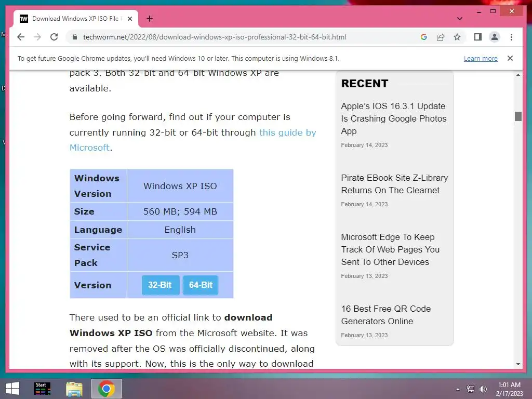Download the 64-Bit version
532x399 pixels.
click(x=201, y=285)
